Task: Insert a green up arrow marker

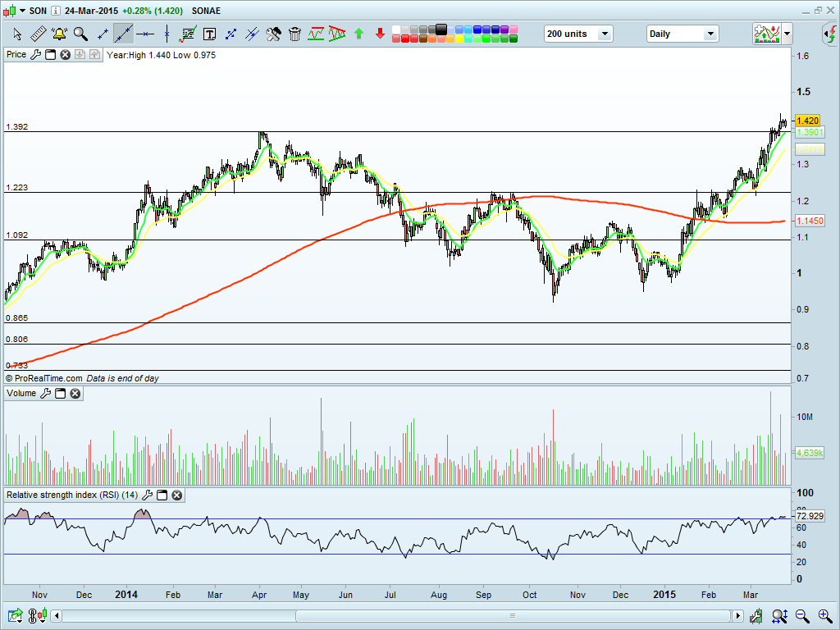Action: tap(359, 34)
